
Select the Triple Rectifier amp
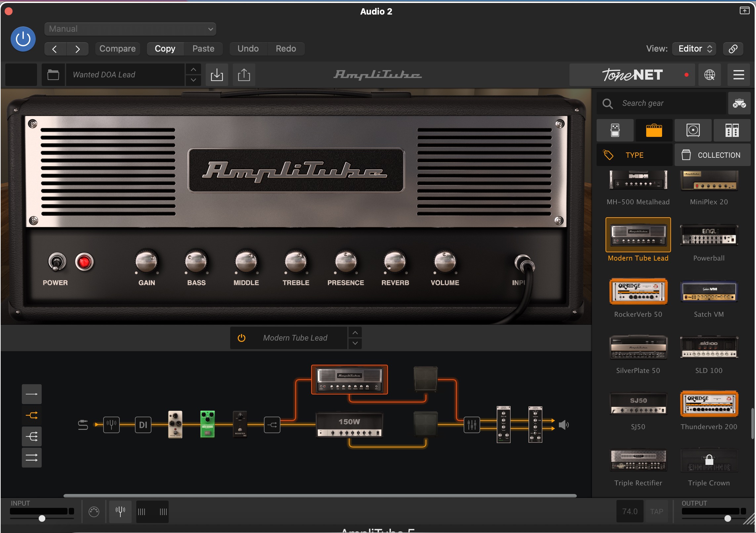[638, 460]
